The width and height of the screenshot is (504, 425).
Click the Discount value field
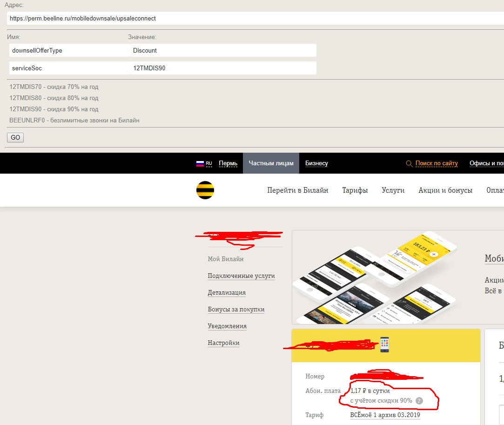click(x=222, y=50)
